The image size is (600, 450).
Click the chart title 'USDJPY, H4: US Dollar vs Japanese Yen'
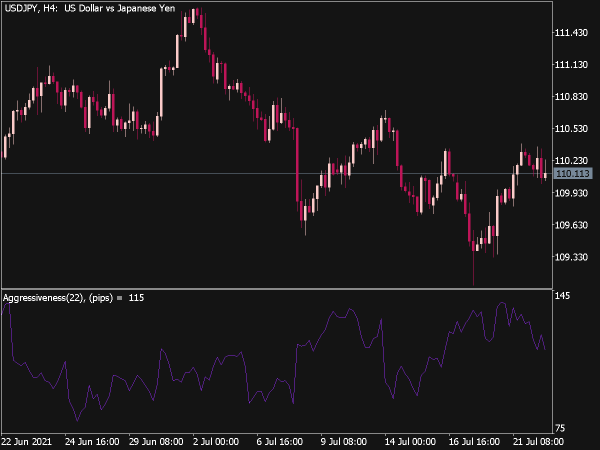point(90,8)
